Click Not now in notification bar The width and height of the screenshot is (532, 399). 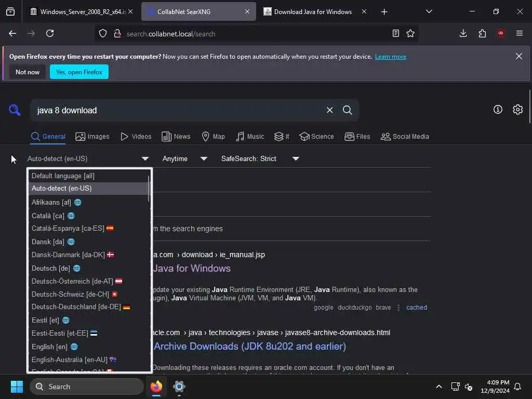tap(28, 72)
